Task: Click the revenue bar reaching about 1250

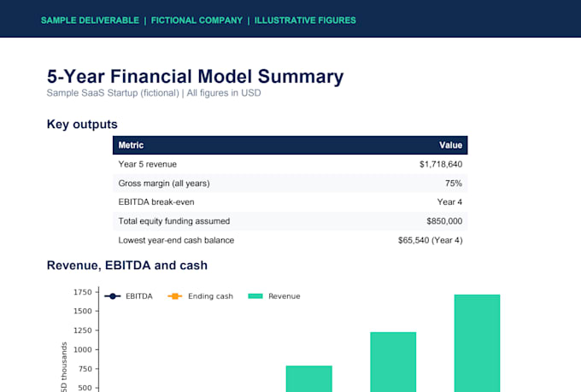Action: pyautogui.click(x=393, y=362)
